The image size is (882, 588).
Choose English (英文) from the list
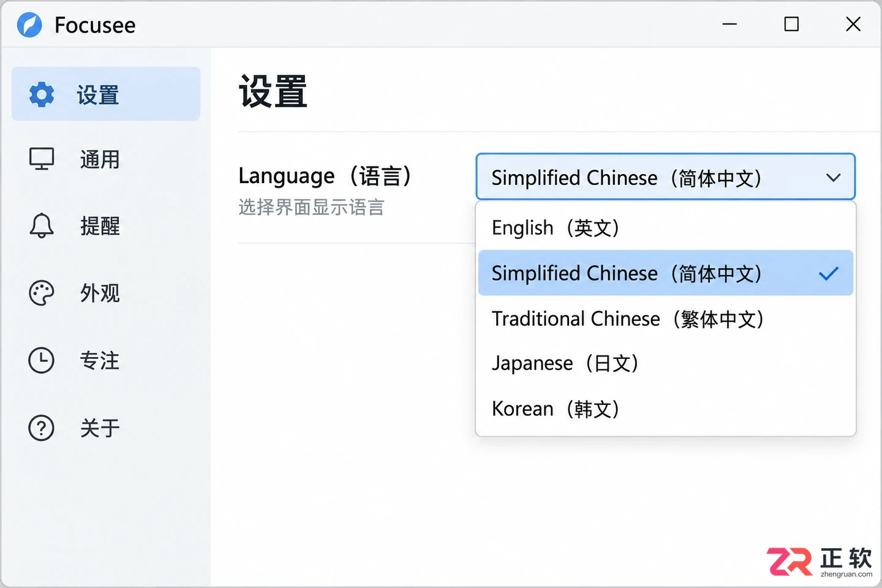[665, 227]
